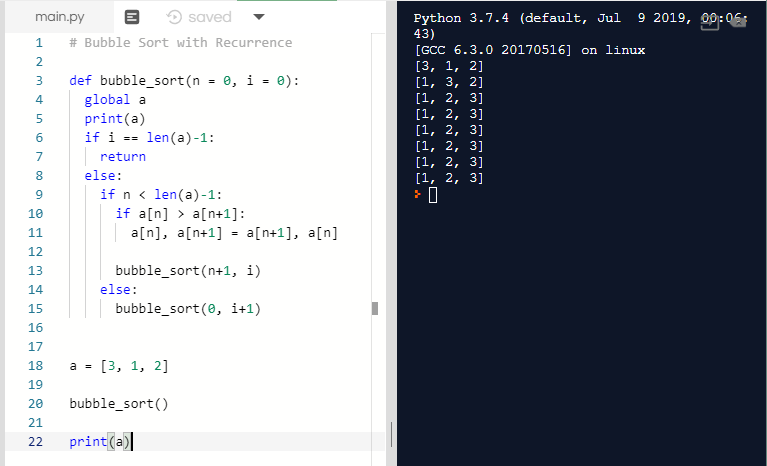Click line number 3 in gutter
Image resolution: width=767 pixels, height=466 pixels.
(x=39, y=81)
